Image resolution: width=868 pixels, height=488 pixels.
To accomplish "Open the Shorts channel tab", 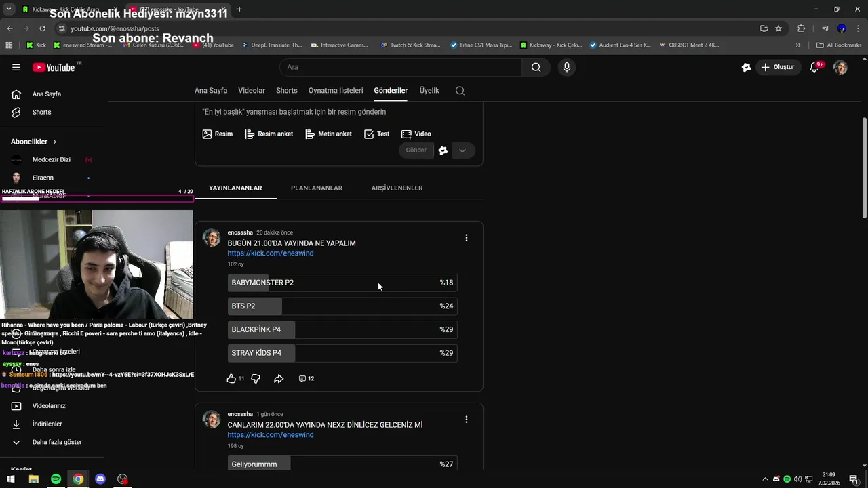I will point(287,91).
